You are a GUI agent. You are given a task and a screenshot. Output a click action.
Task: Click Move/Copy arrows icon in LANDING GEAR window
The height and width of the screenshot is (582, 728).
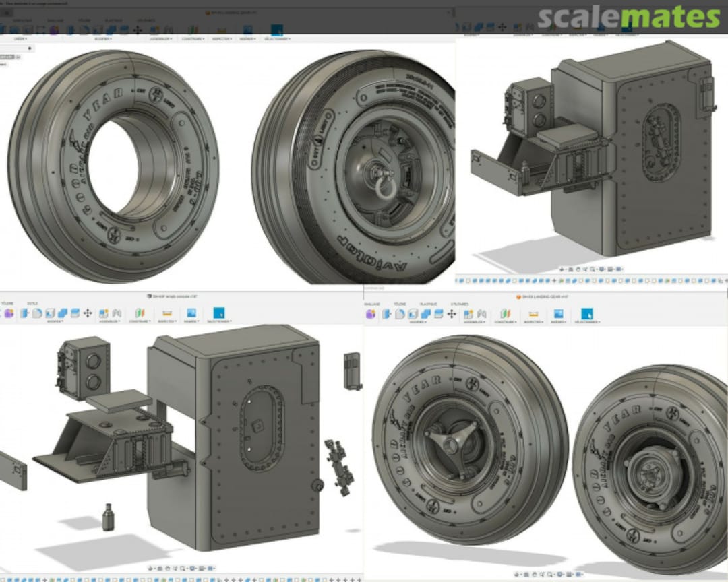452,313
